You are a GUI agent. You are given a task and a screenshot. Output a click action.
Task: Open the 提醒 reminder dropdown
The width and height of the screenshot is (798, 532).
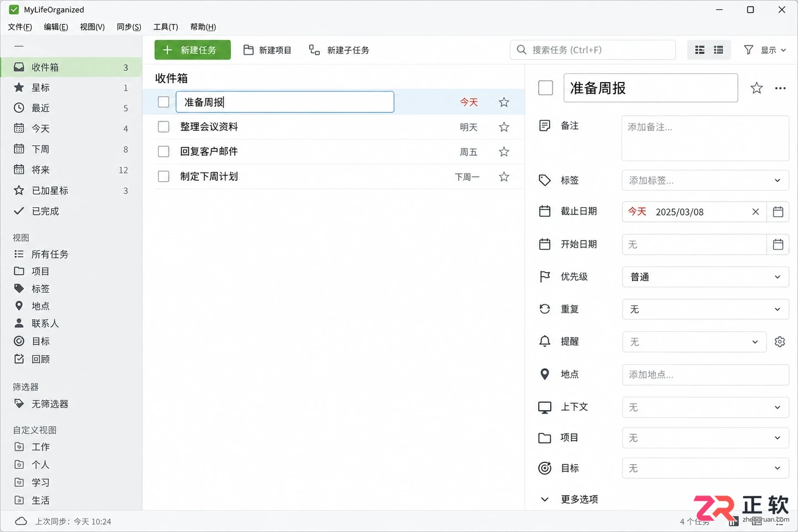pyautogui.click(x=694, y=342)
